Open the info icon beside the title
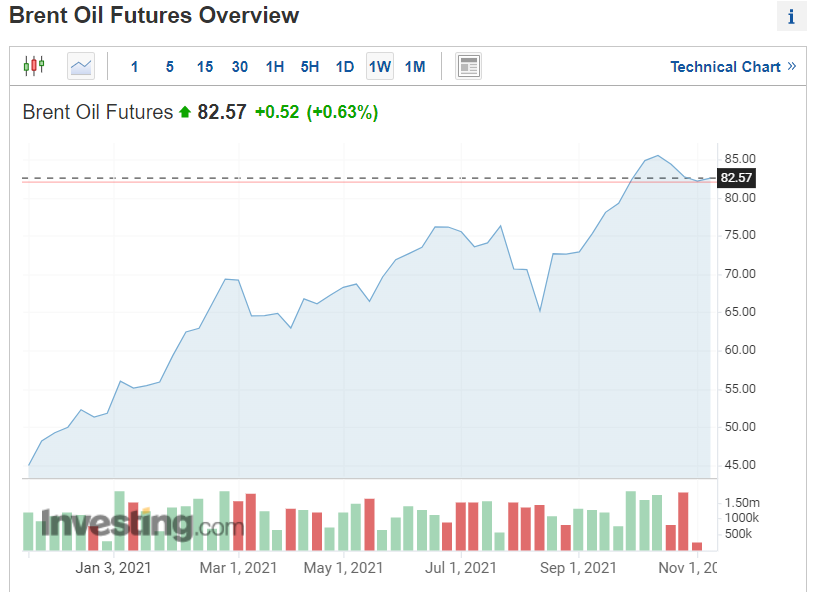 (791, 17)
